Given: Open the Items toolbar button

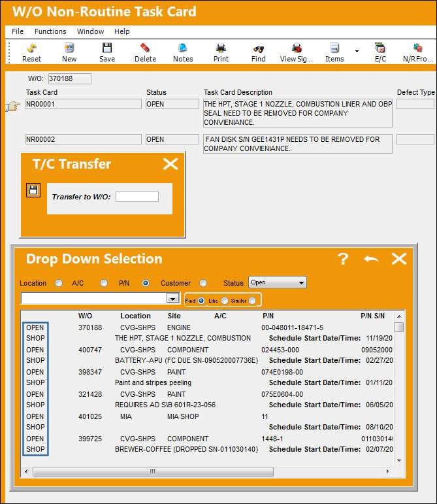Looking at the screenshot, I should 334,48.
